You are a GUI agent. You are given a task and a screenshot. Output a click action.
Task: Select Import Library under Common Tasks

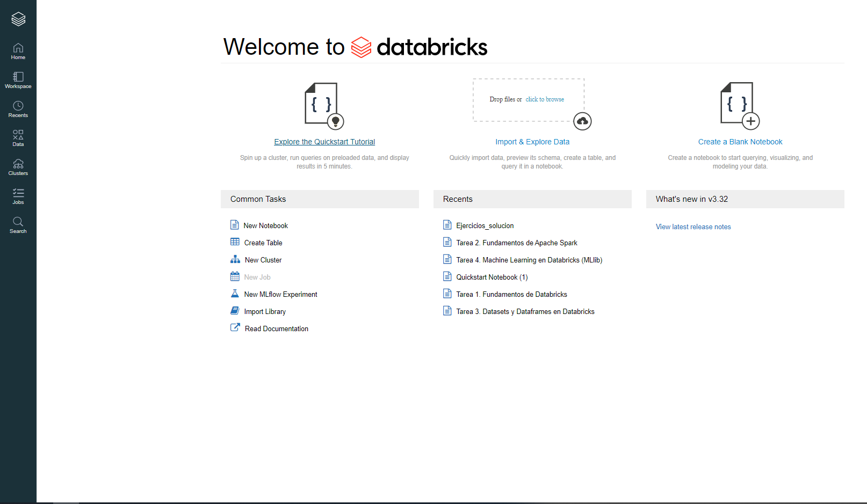point(265,312)
